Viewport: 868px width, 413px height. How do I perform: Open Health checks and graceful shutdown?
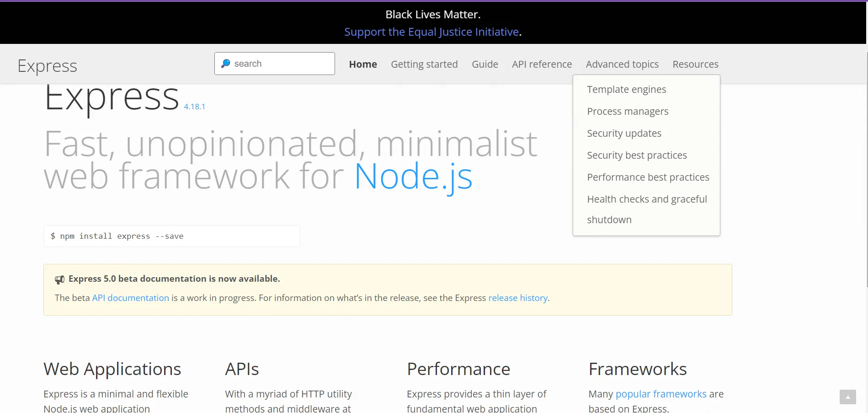pos(647,209)
